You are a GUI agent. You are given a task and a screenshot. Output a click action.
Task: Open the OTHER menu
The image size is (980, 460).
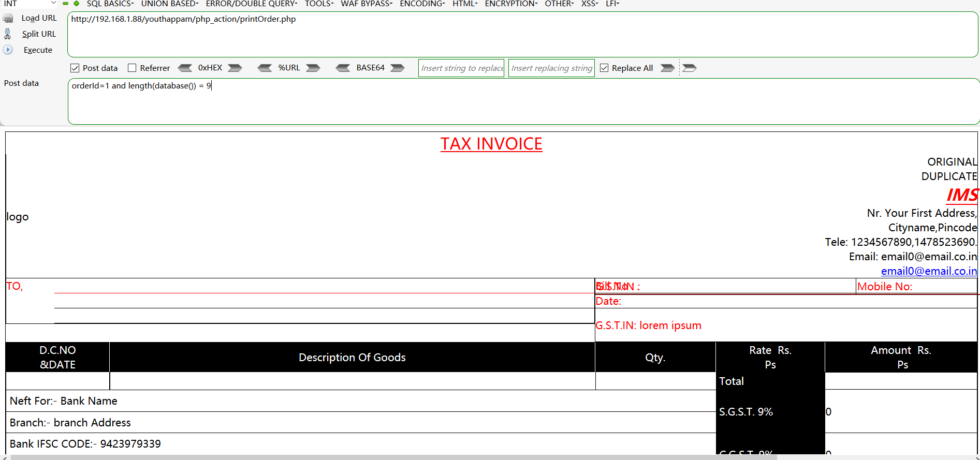coord(559,4)
